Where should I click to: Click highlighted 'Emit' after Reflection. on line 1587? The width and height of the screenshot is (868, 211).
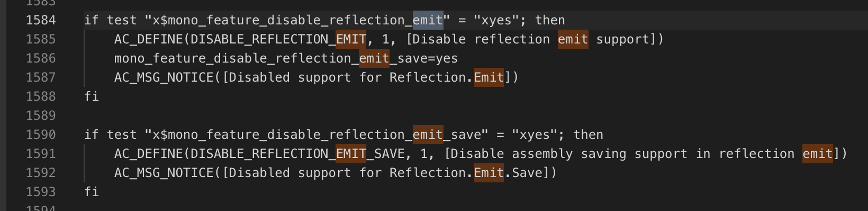point(489,77)
